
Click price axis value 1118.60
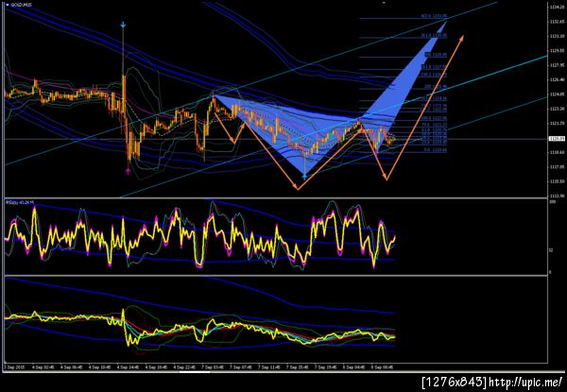(557, 152)
